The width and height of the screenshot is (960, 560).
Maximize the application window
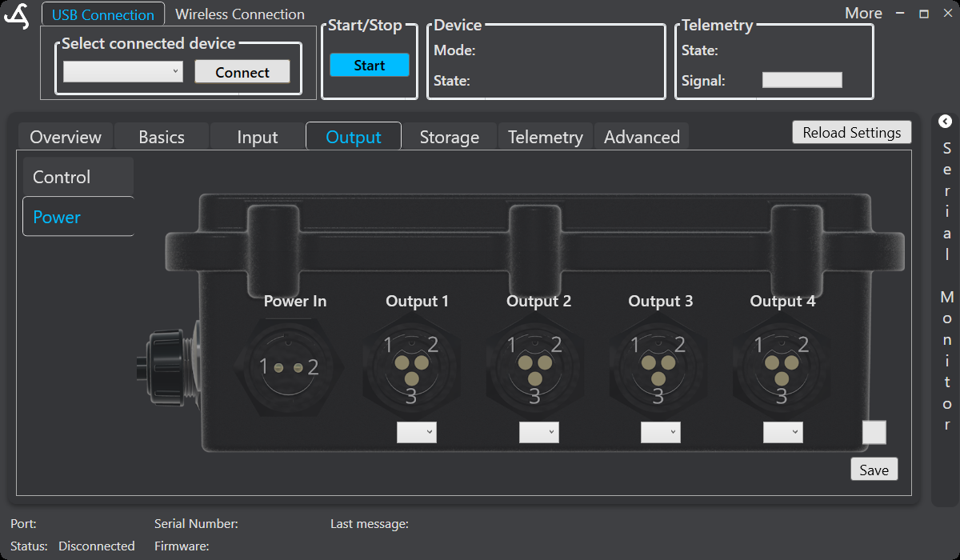pyautogui.click(x=924, y=14)
